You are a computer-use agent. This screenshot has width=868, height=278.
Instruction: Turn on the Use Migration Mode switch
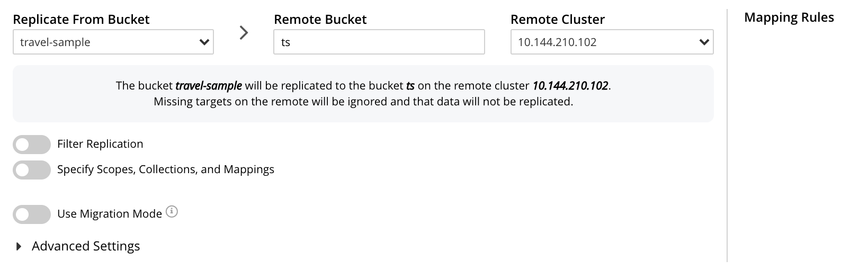pyautogui.click(x=32, y=214)
